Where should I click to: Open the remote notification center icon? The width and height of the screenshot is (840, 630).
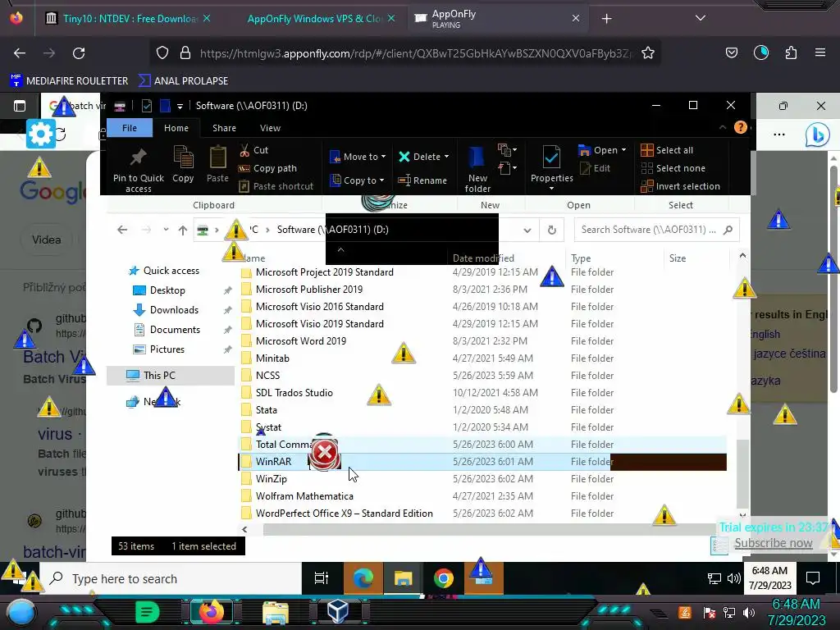813,578
